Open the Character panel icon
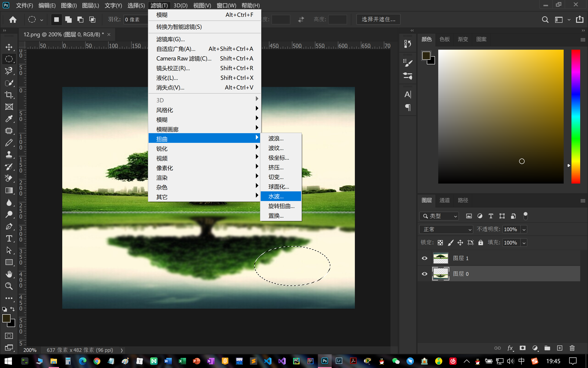This screenshot has width=588, height=368. tap(407, 95)
